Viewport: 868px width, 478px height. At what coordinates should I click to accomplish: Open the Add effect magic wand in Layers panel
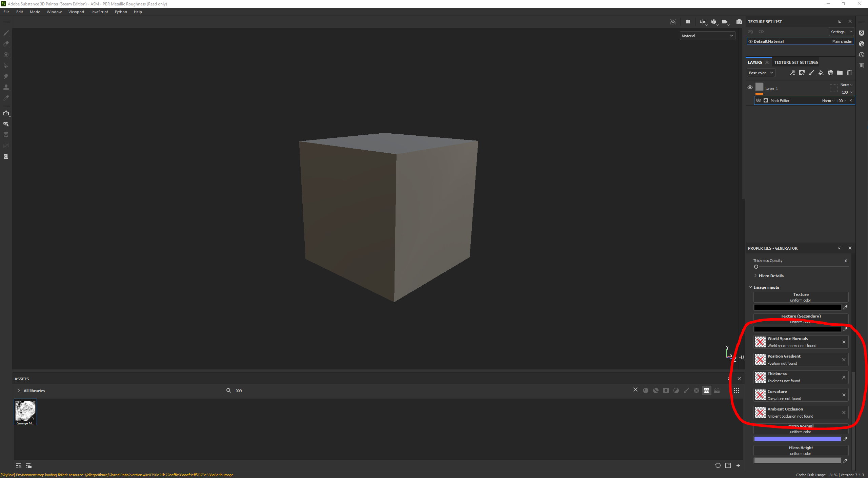point(793,73)
